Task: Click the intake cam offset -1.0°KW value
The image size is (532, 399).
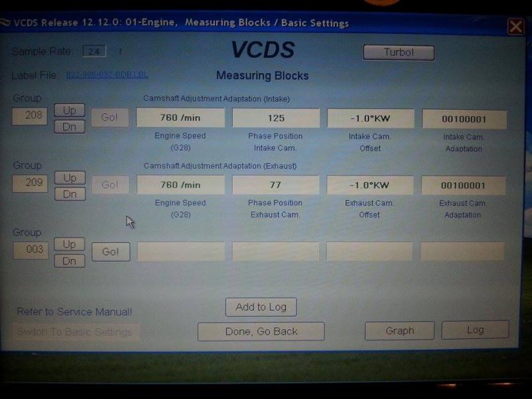Action: (370, 119)
